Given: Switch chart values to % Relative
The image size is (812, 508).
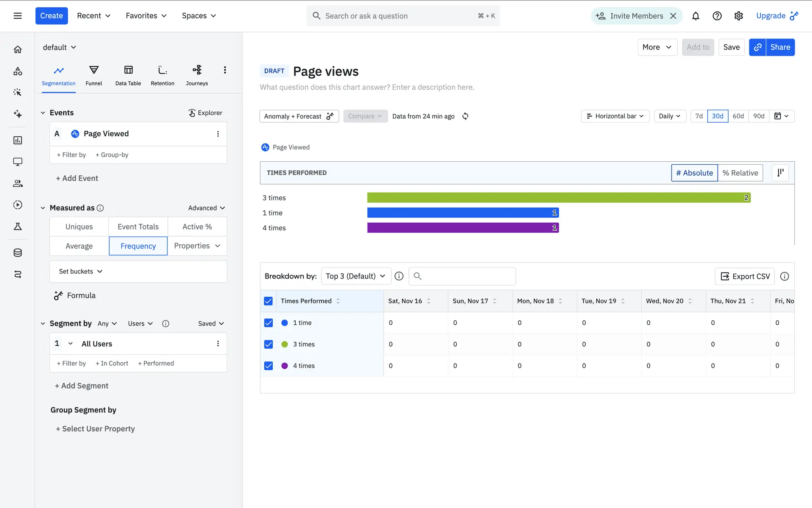Looking at the screenshot, I should coord(740,173).
